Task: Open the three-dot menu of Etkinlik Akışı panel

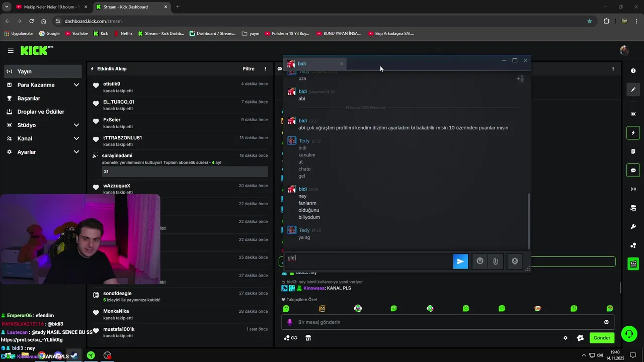Action: pyautogui.click(x=265, y=69)
